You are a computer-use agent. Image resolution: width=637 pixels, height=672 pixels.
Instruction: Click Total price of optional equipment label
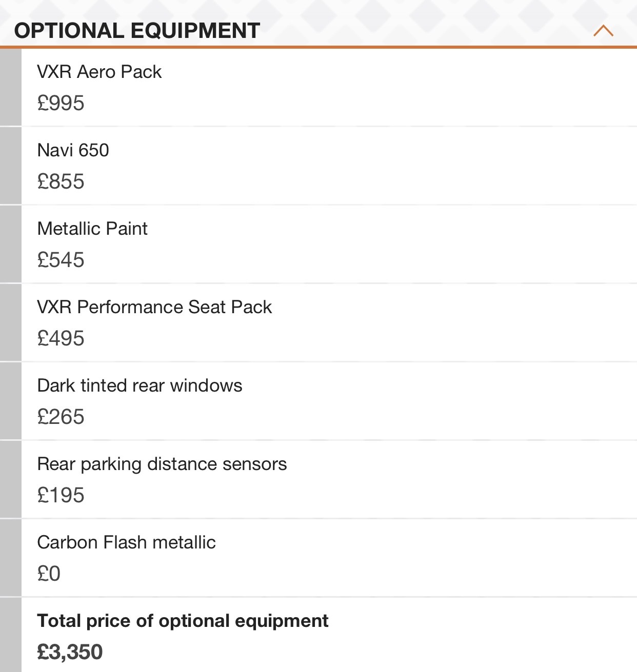pyautogui.click(x=183, y=621)
